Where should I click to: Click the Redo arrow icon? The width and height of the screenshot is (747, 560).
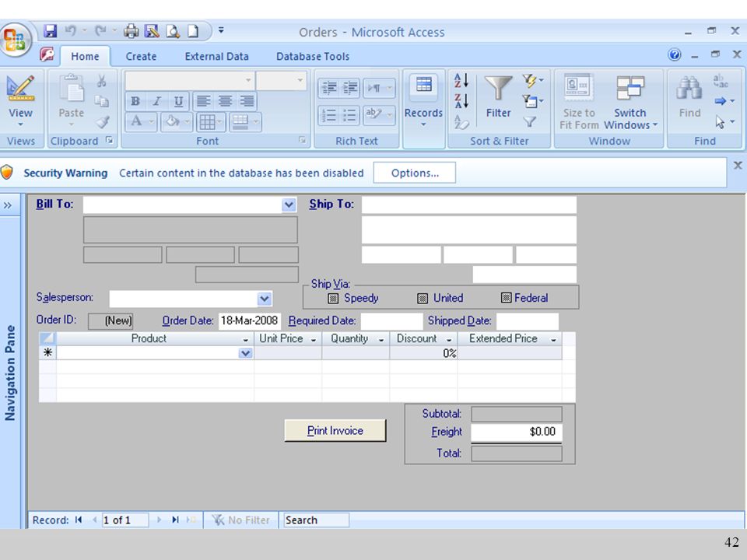click(x=100, y=31)
